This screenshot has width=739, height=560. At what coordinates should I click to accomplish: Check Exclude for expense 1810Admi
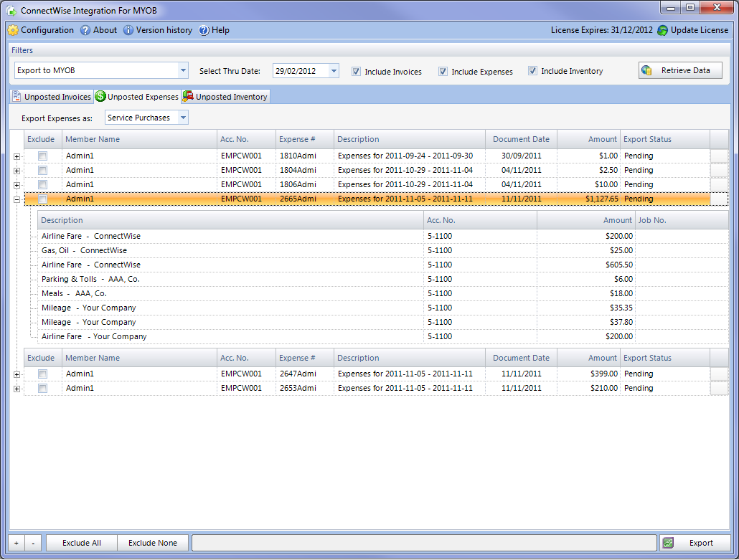point(43,156)
